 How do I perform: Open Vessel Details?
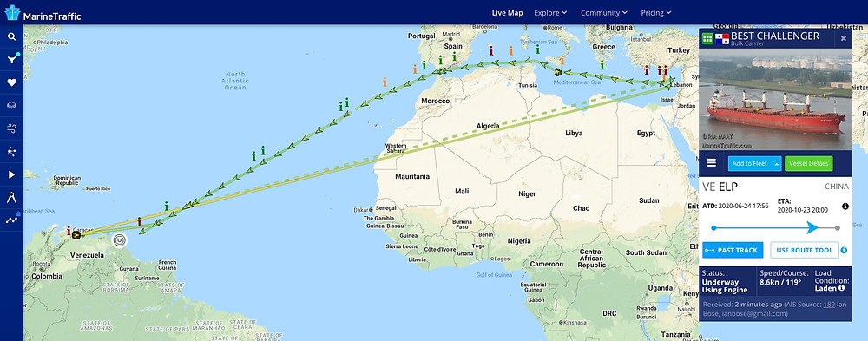[809, 163]
